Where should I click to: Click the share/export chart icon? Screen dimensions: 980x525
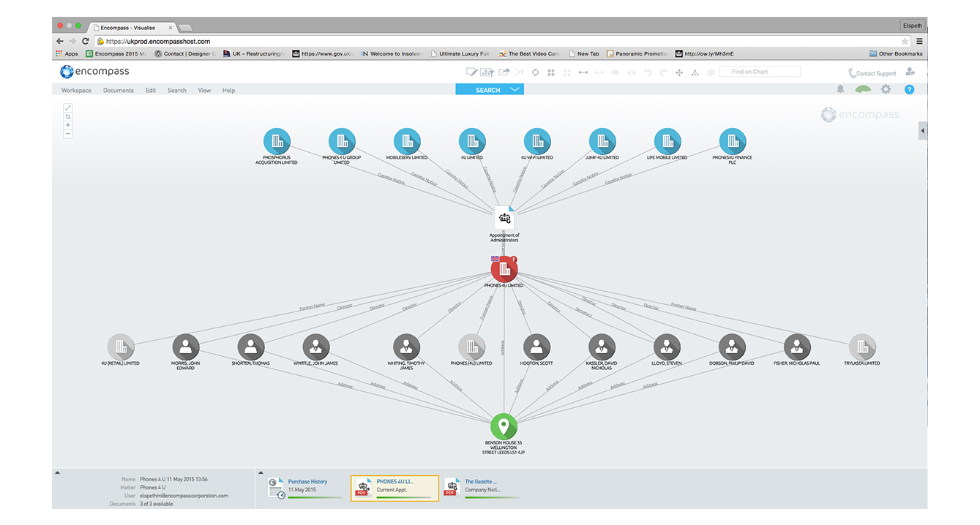pos(504,72)
